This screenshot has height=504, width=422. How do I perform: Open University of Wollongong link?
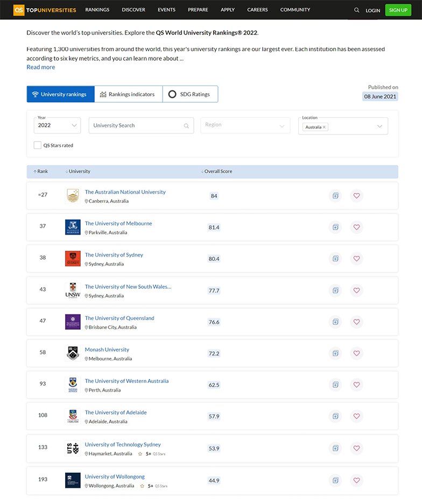click(x=115, y=477)
